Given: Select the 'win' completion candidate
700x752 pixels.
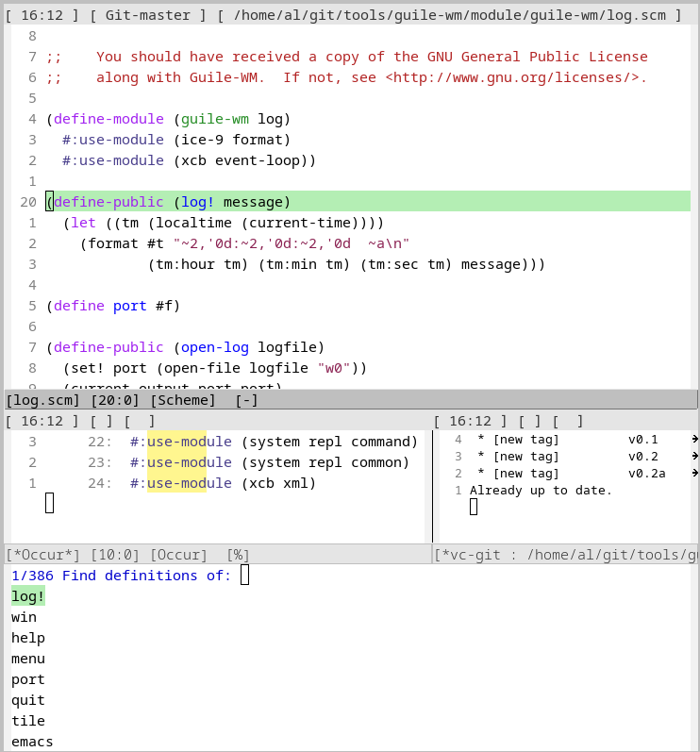Looking at the screenshot, I should point(24,617).
